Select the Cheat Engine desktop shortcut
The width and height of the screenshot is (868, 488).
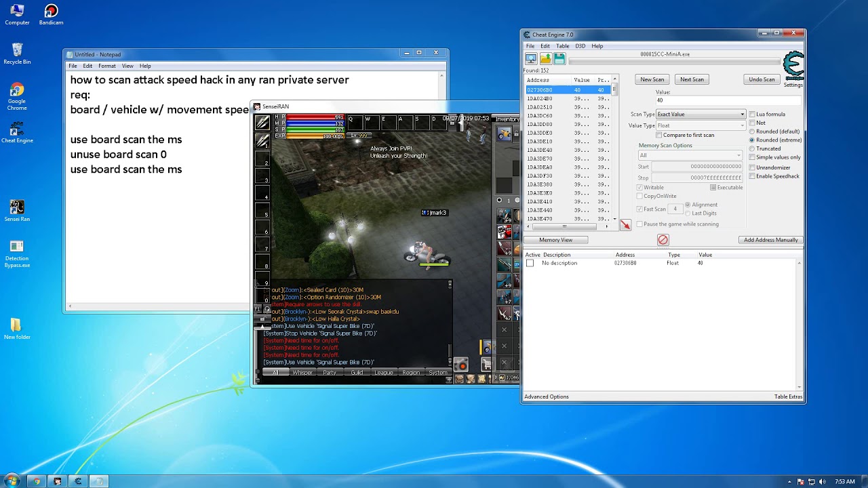click(x=17, y=133)
